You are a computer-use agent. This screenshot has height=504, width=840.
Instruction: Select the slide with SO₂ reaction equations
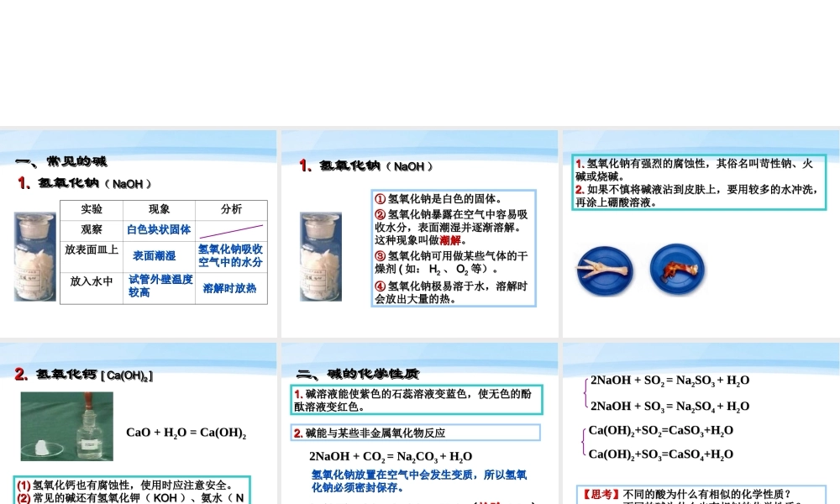pos(701,423)
